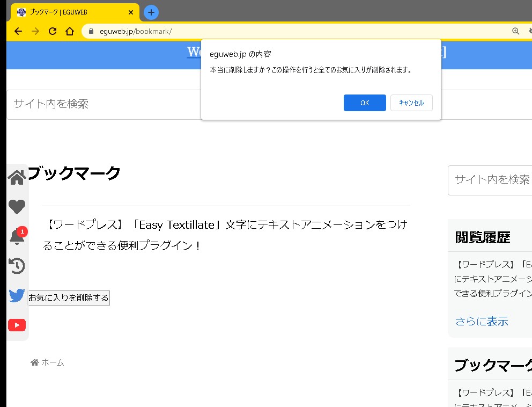The height and width of the screenshot is (407, 532).
Task: Click the eguweb.jp/bookmark/ address bar
Action: (268, 31)
